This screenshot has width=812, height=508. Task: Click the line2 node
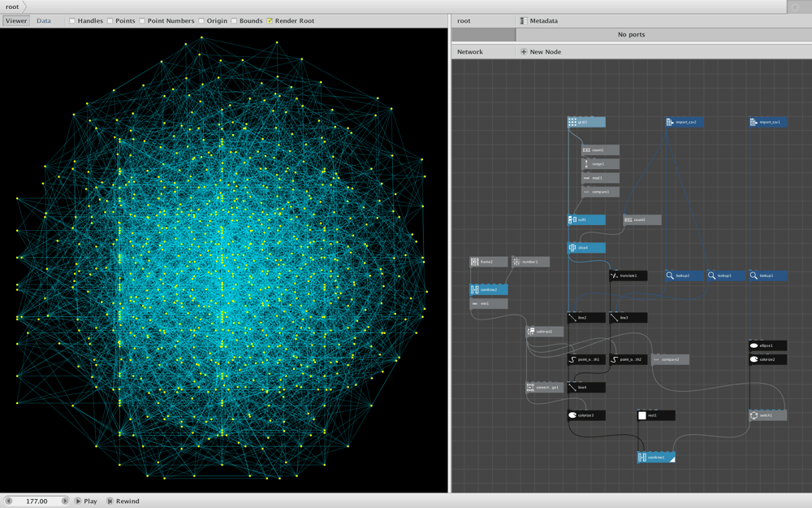[x=586, y=318]
